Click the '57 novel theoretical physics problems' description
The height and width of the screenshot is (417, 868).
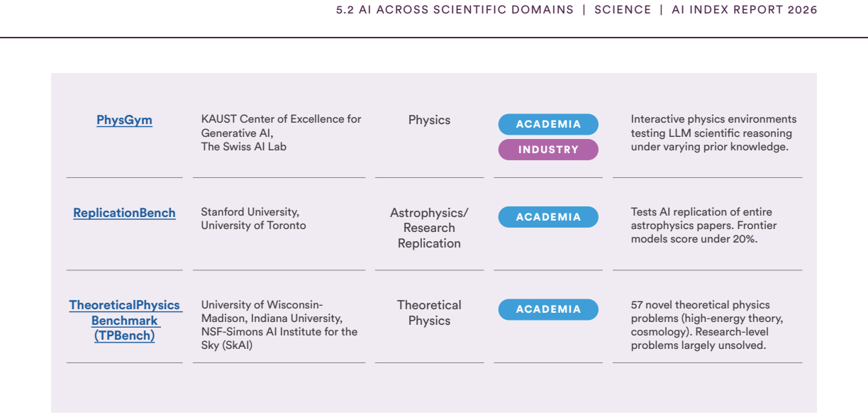[x=707, y=325]
